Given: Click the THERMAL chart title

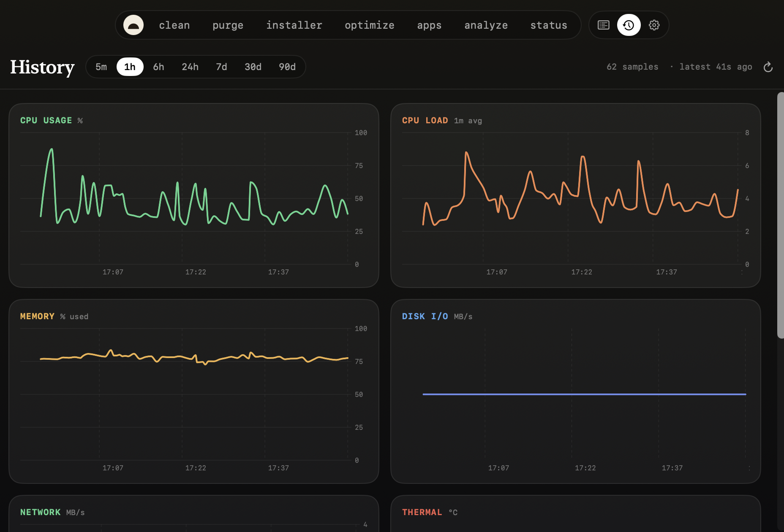Looking at the screenshot, I should (x=422, y=512).
